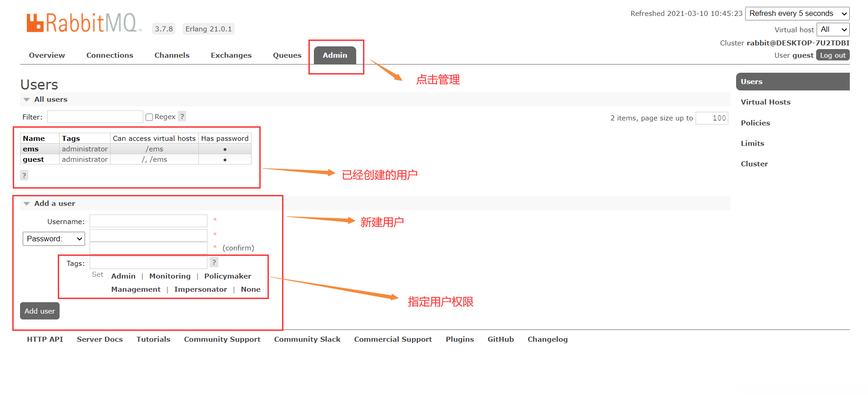Image resolution: width=868 pixels, height=399 pixels.
Task: Click the 3.7.8 version badge
Action: pos(164,29)
